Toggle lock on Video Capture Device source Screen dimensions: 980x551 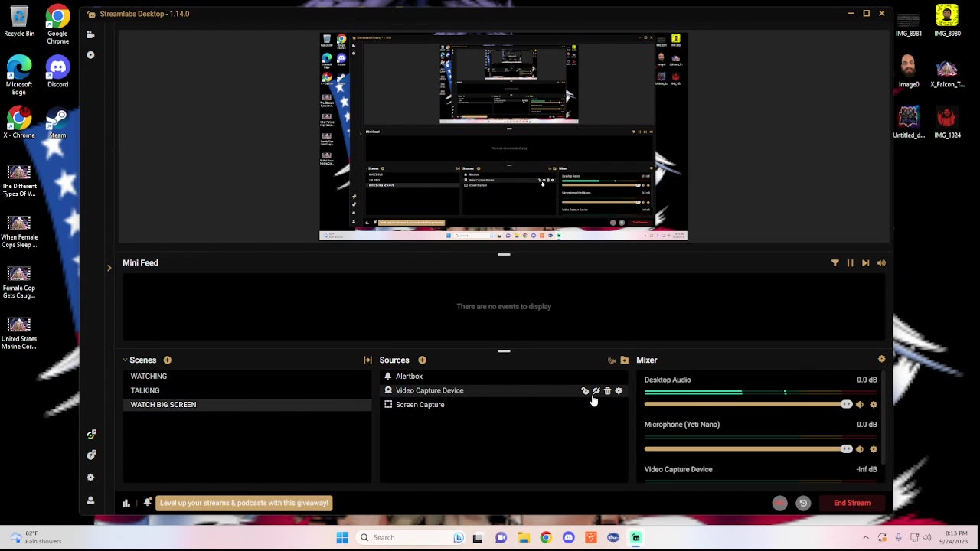[x=585, y=391]
